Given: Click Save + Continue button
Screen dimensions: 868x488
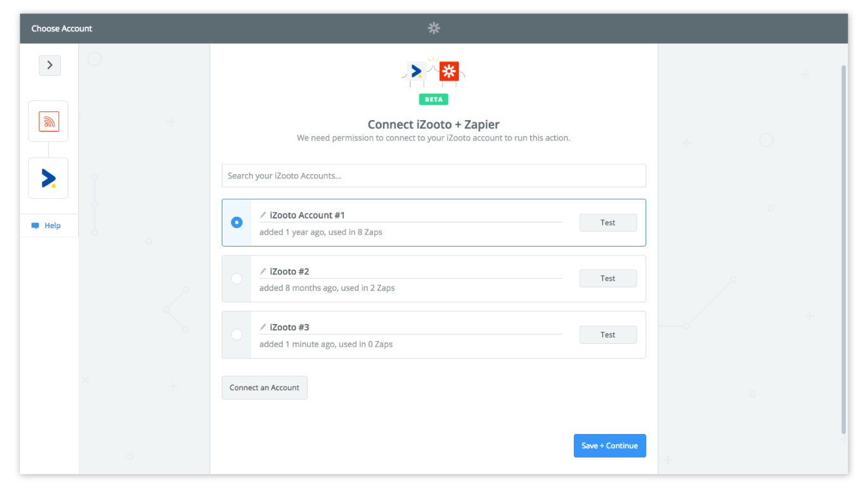Looking at the screenshot, I should pos(610,445).
